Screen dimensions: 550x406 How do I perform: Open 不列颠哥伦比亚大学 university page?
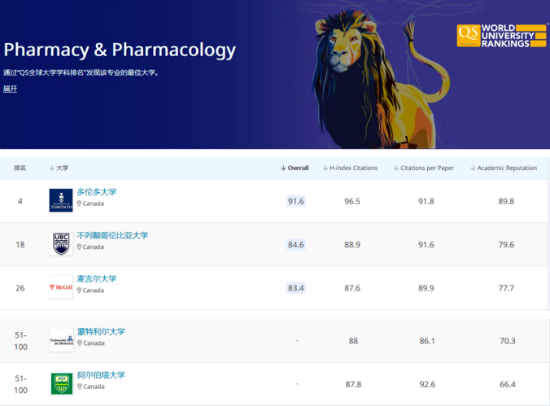[x=112, y=235]
